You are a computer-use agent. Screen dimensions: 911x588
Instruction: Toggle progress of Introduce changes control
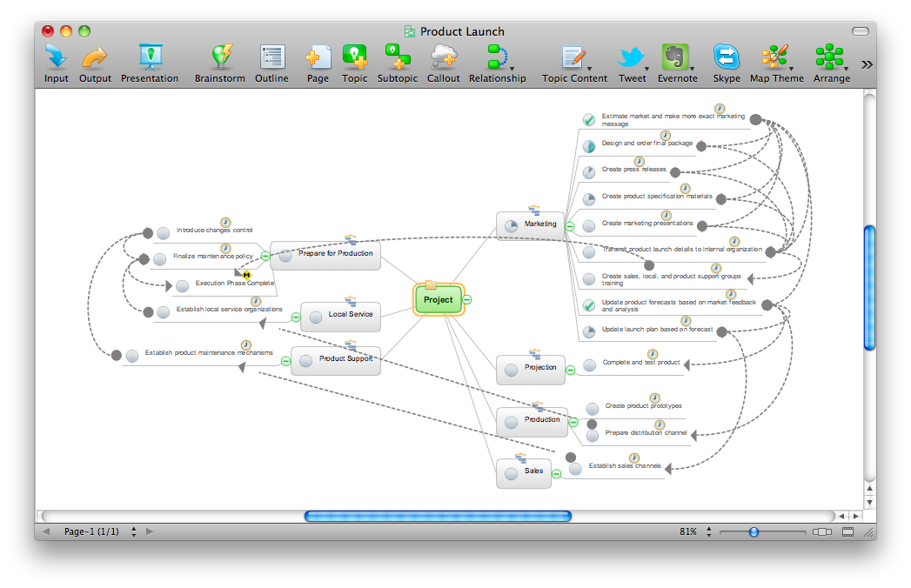coord(164,233)
